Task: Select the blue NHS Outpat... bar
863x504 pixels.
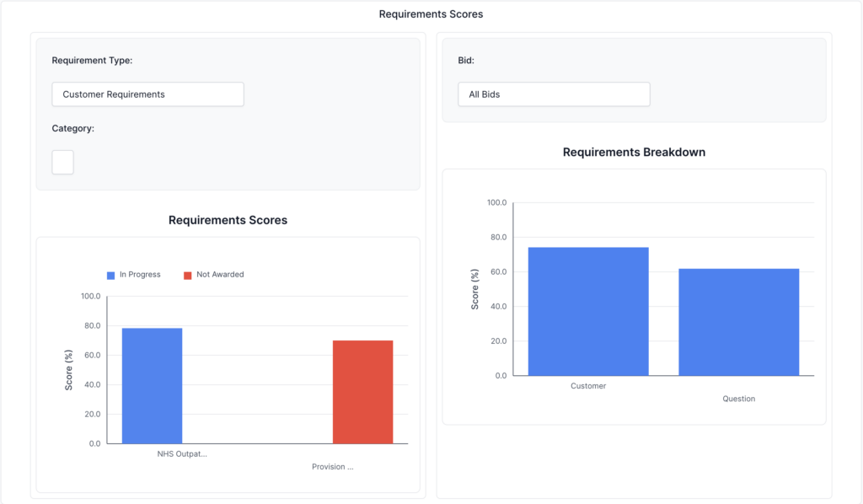Action: click(x=152, y=385)
